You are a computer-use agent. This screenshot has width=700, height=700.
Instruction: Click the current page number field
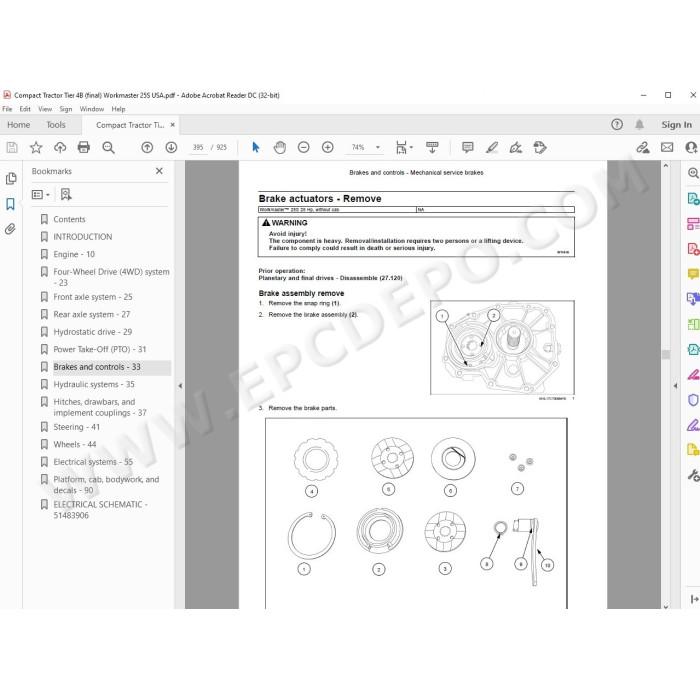(x=198, y=147)
